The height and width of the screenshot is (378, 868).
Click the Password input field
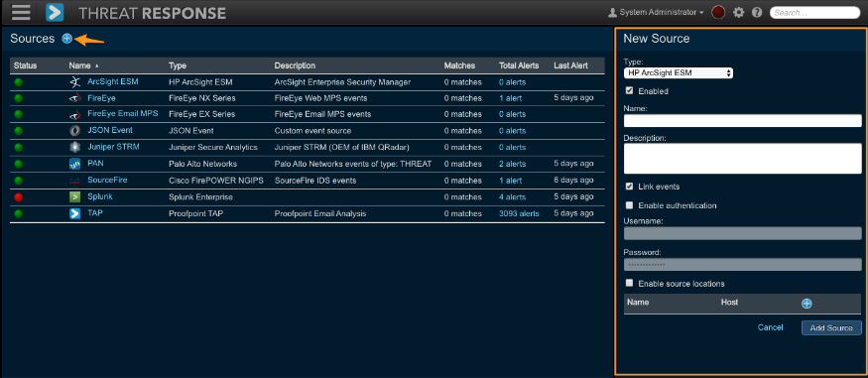tap(742, 265)
